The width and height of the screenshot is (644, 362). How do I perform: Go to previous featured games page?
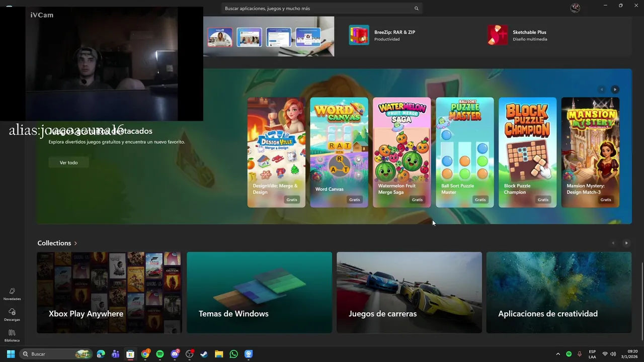tap(601, 89)
